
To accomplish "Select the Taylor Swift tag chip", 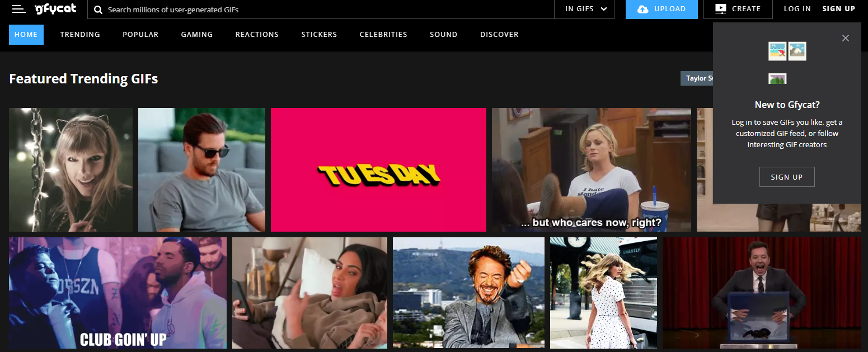I will [697, 78].
